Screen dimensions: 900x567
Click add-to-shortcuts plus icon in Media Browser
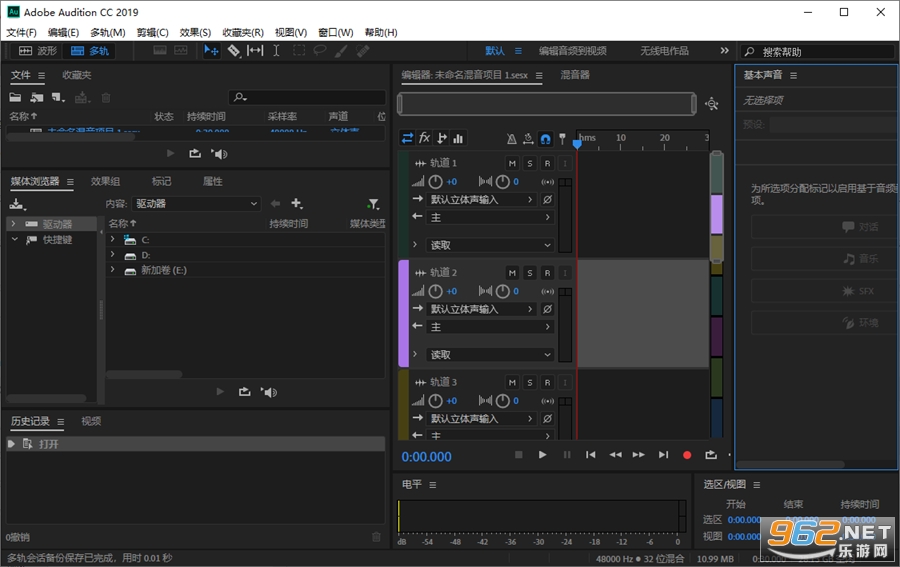click(x=296, y=203)
